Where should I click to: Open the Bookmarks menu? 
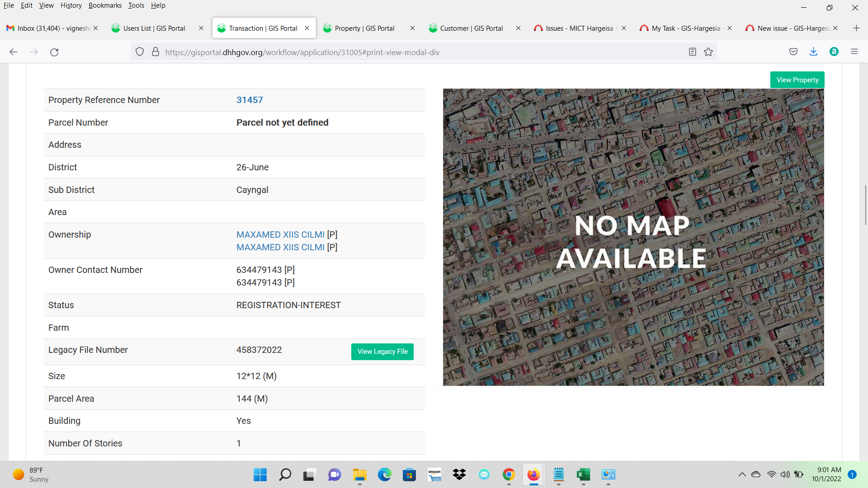point(105,5)
